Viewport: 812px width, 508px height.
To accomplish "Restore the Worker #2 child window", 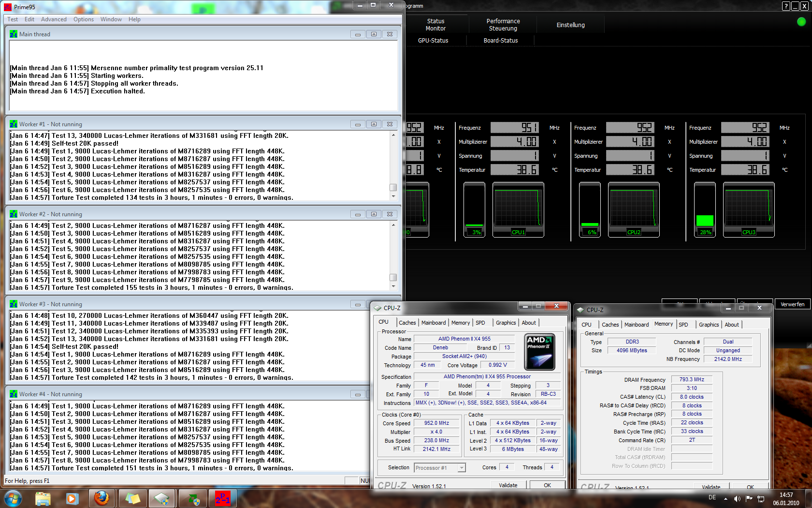I will (374, 214).
